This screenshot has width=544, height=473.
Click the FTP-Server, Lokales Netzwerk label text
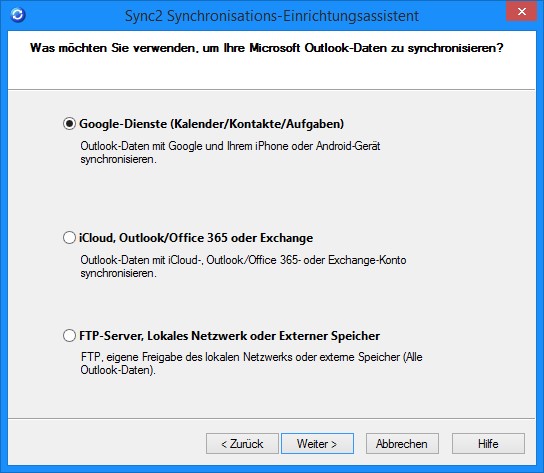[x=229, y=336]
